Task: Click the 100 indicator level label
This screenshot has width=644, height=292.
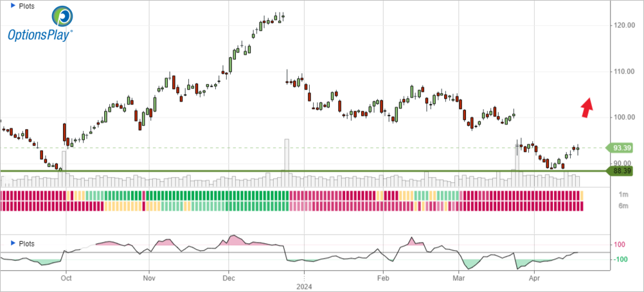Action: pos(620,245)
